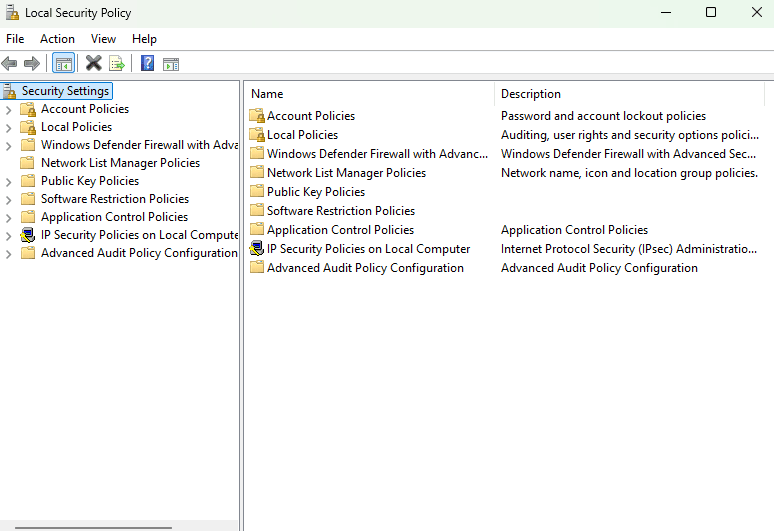Click Public Key Policies folder icon in list

pos(257,191)
